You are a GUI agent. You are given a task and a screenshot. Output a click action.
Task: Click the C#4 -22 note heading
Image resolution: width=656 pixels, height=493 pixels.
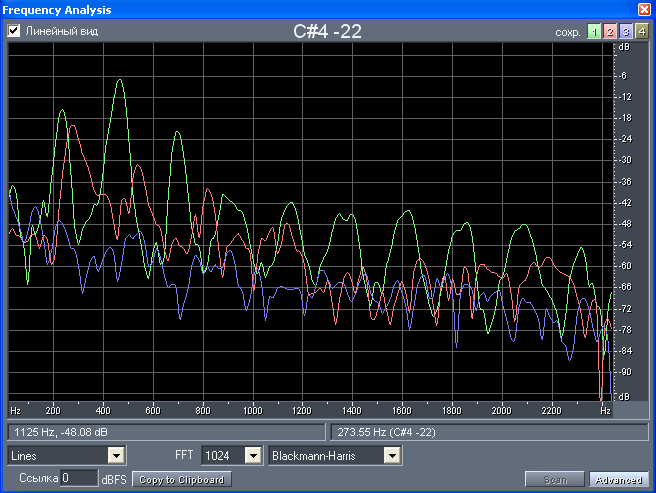(x=327, y=31)
